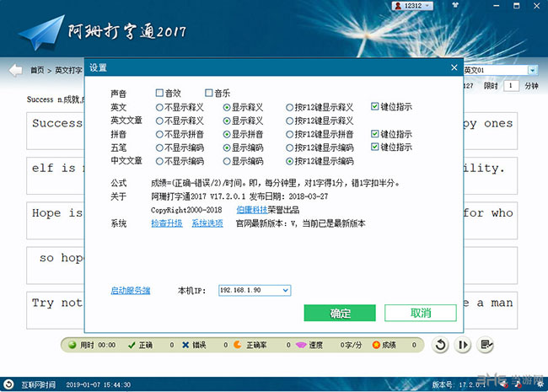Go to 英文打字 breadcrumb
Image resolution: width=548 pixels, height=392 pixels.
pos(68,70)
